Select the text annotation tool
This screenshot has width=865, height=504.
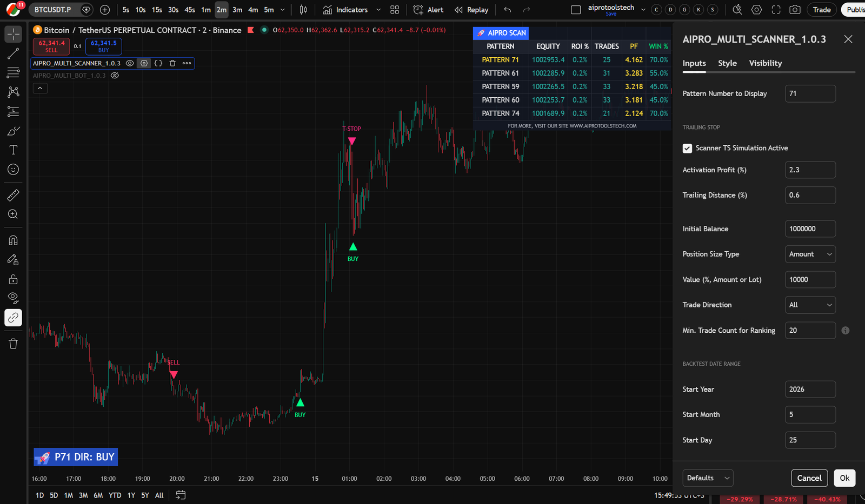coord(14,150)
